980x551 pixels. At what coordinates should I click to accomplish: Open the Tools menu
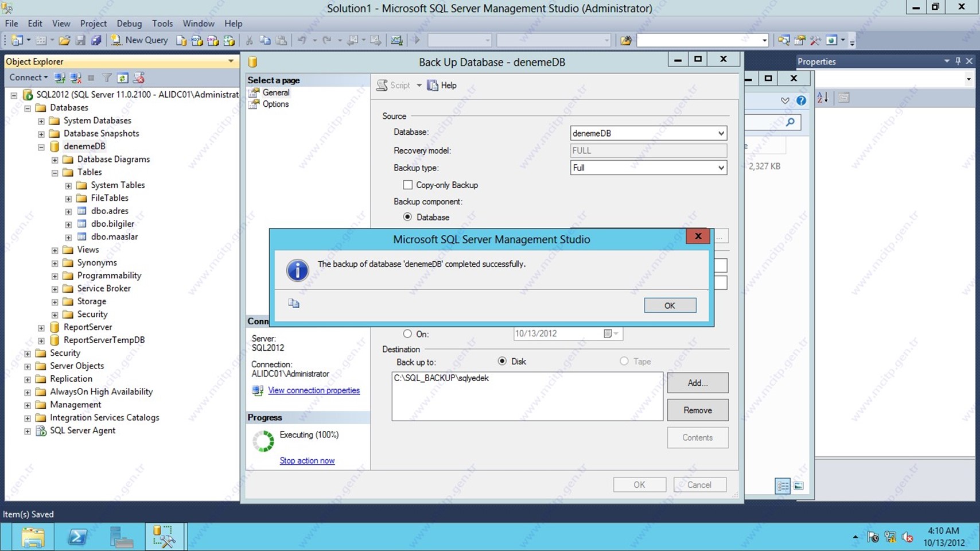point(162,24)
